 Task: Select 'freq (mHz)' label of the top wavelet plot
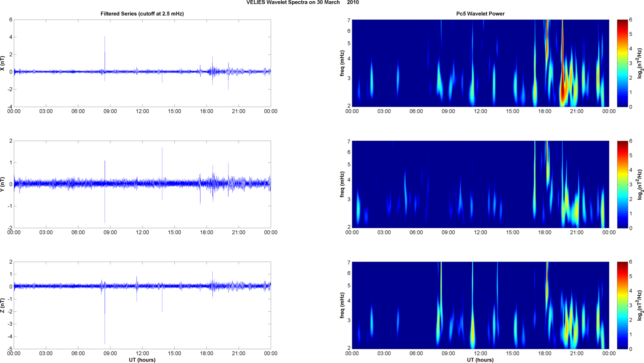click(x=342, y=63)
